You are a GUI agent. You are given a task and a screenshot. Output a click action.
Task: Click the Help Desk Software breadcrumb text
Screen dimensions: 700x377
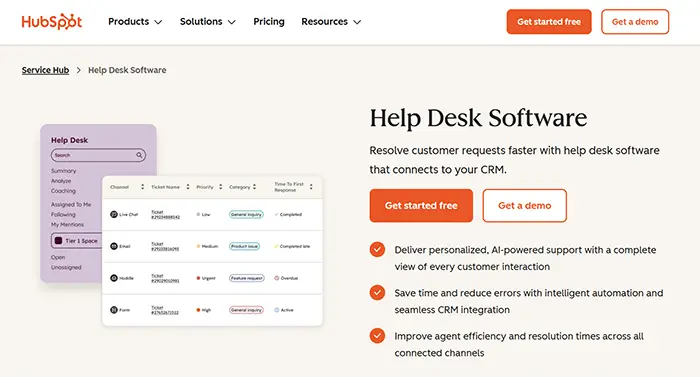coord(127,70)
